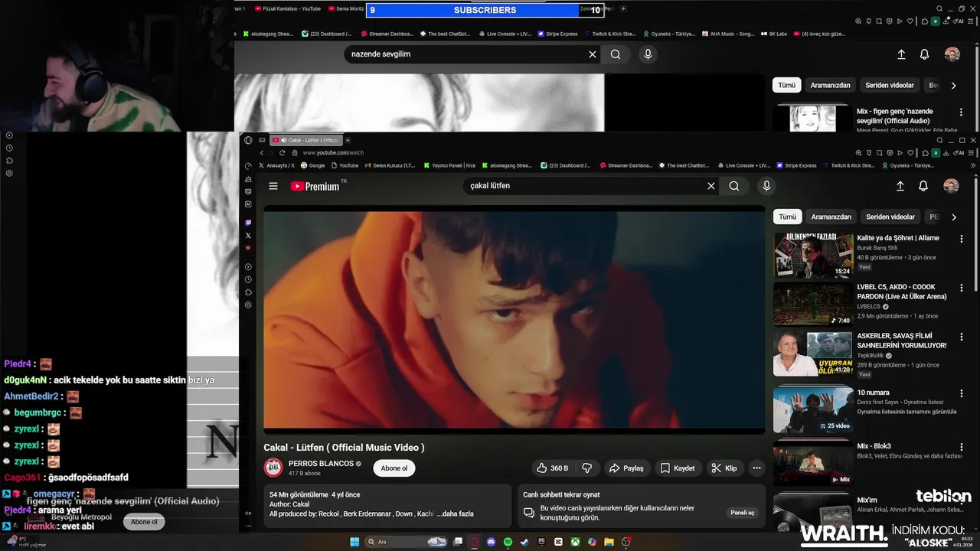Open the YouTube hamburger guide menu
This screenshot has height=551, width=980.
tap(273, 186)
